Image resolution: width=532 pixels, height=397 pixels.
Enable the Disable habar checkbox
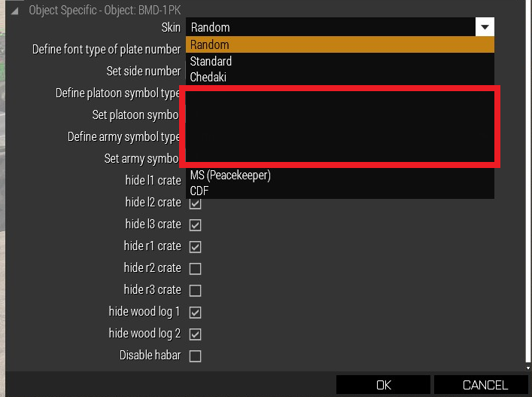[x=195, y=356]
